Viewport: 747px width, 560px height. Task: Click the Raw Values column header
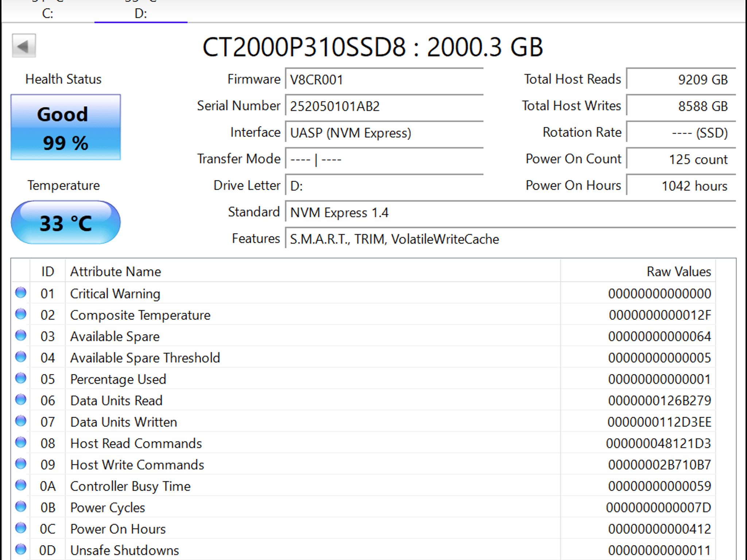tap(638, 271)
